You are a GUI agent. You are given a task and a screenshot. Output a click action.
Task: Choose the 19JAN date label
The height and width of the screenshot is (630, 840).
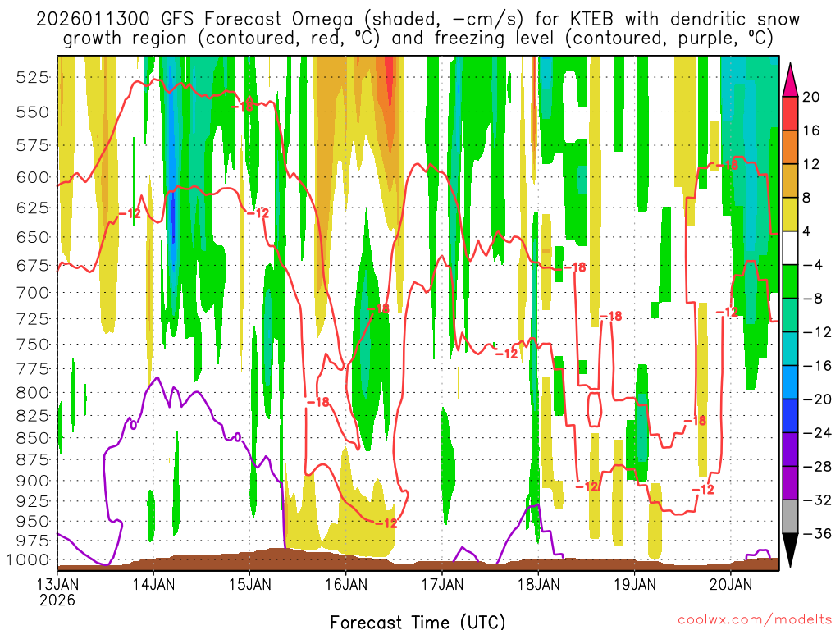pyautogui.click(x=635, y=584)
